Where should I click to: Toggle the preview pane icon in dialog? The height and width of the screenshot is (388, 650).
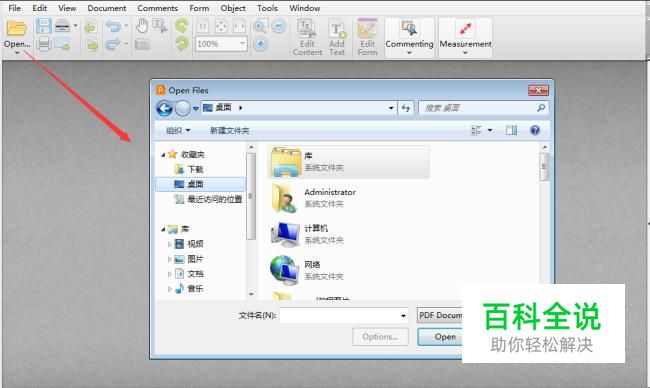pyautogui.click(x=512, y=131)
